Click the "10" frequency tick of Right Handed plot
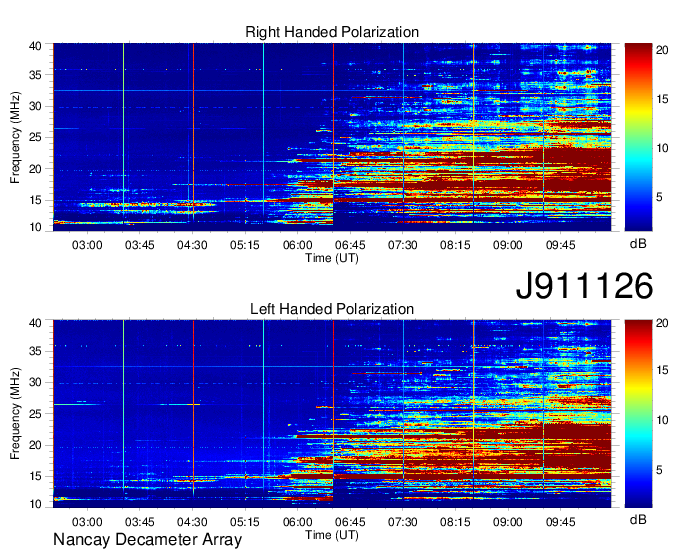The width and height of the screenshot is (680, 552). [36, 227]
